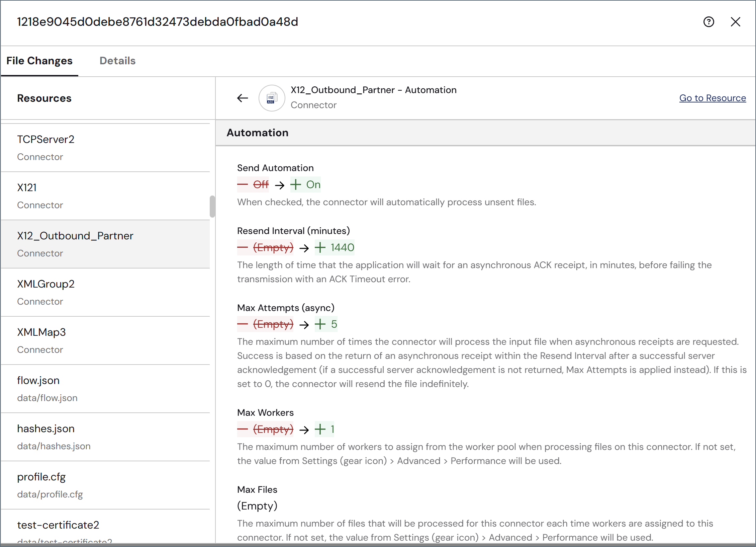Click the Send Automation label
The height and width of the screenshot is (547, 756).
tap(275, 168)
